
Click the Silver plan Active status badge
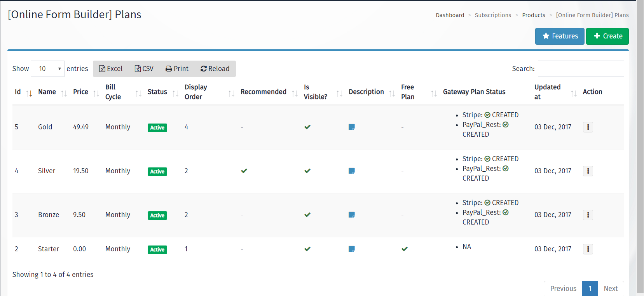157,172
